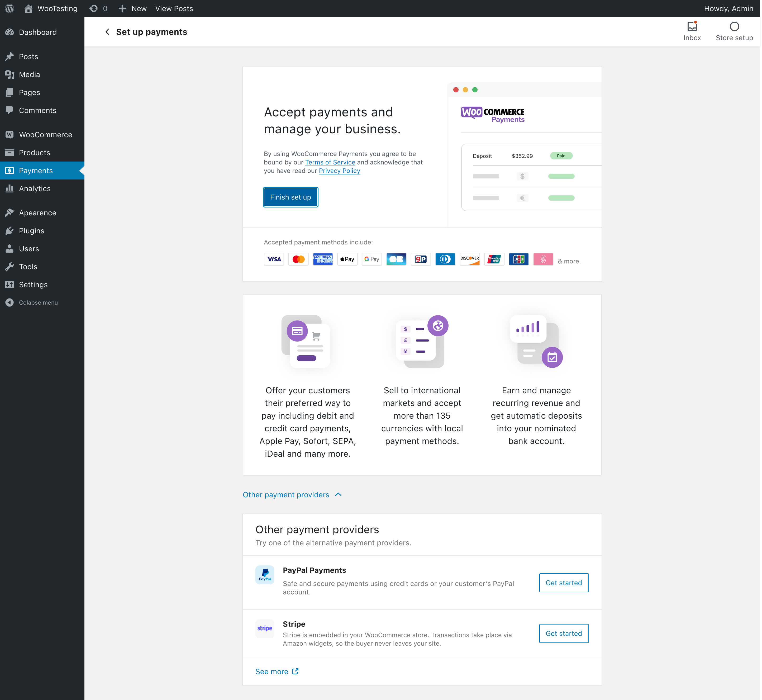Click the Visa payment method icon

click(x=273, y=259)
